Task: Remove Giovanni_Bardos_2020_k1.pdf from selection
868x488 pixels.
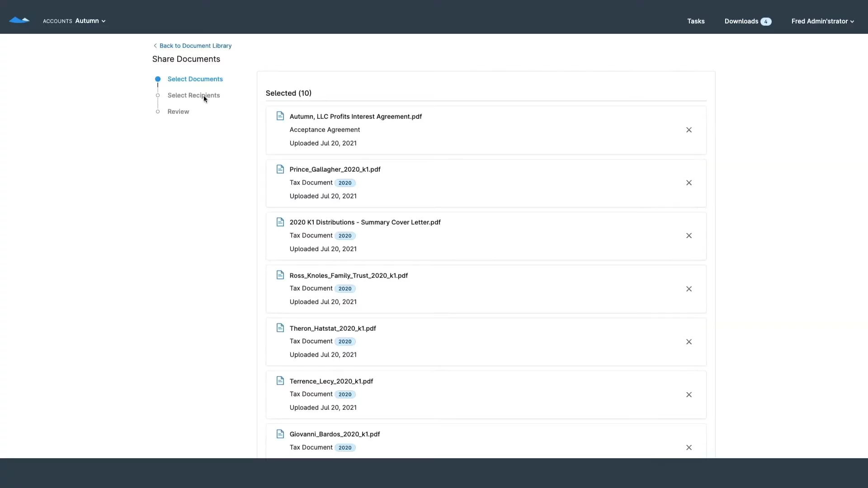Action: 689,448
